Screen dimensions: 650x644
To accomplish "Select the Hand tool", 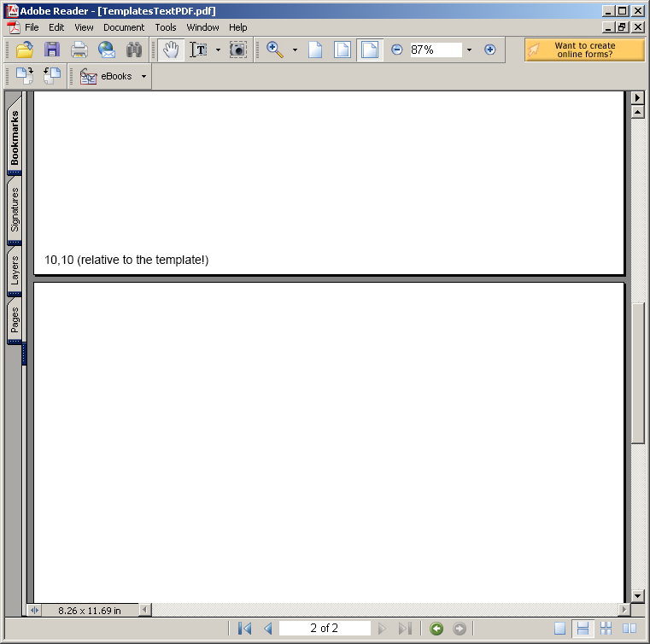I will pyautogui.click(x=171, y=50).
